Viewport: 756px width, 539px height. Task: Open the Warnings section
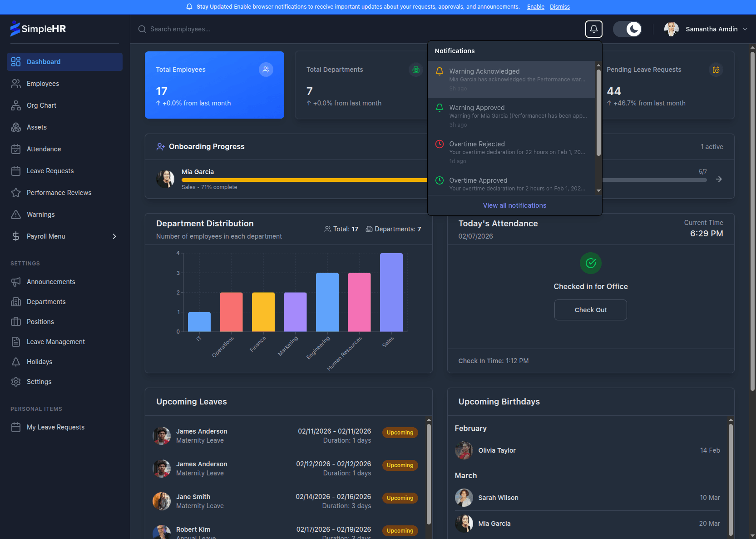click(x=41, y=214)
